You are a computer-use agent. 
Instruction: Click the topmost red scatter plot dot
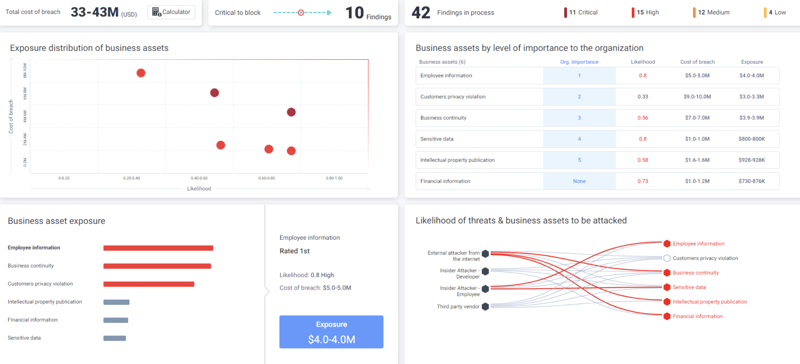pyautogui.click(x=141, y=73)
